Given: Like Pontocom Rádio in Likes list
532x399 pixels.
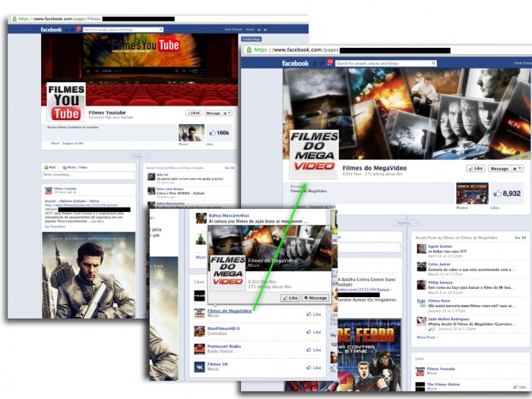Looking at the screenshot, I should tap(314, 350).
